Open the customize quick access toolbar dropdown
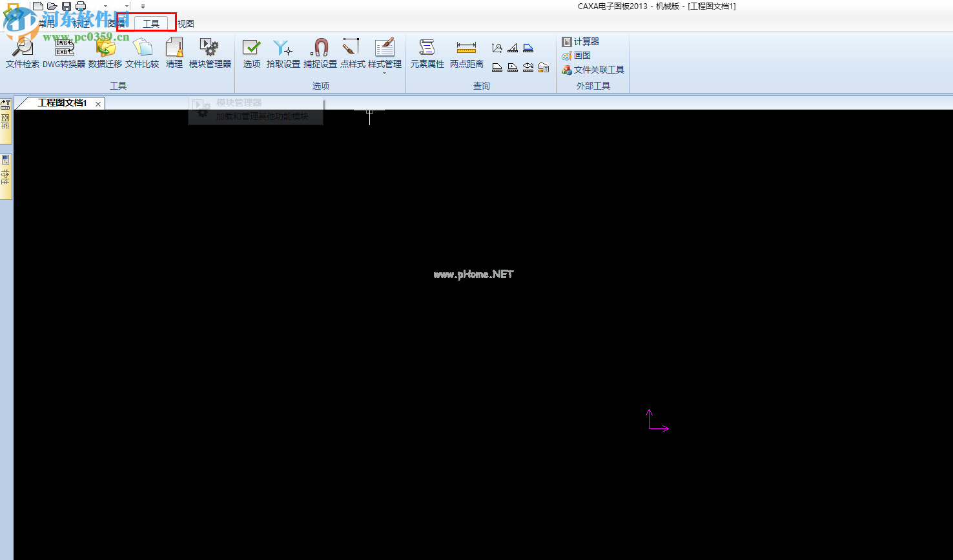The width and height of the screenshot is (953, 560). click(143, 6)
